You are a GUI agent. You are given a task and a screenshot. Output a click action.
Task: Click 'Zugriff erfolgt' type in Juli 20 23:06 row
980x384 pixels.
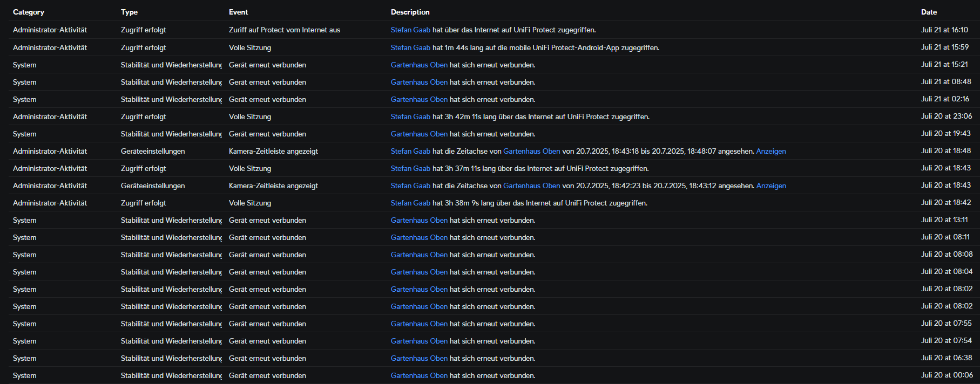[144, 116]
